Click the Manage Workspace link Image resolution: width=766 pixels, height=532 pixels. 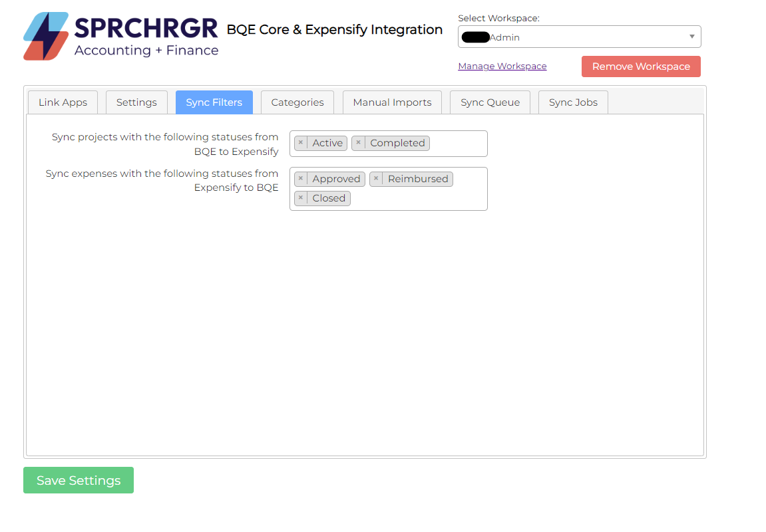point(502,66)
